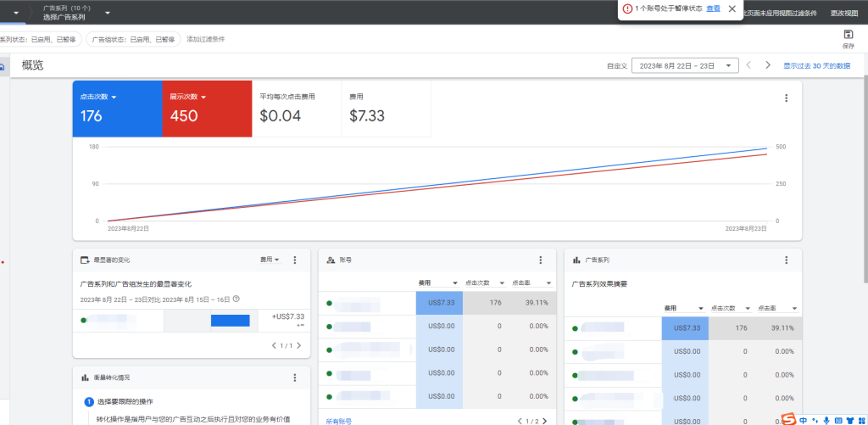The height and width of the screenshot is (425, 868).
Task: Open the 广告系列 card three-dot menu
Action: click(786, 260)
